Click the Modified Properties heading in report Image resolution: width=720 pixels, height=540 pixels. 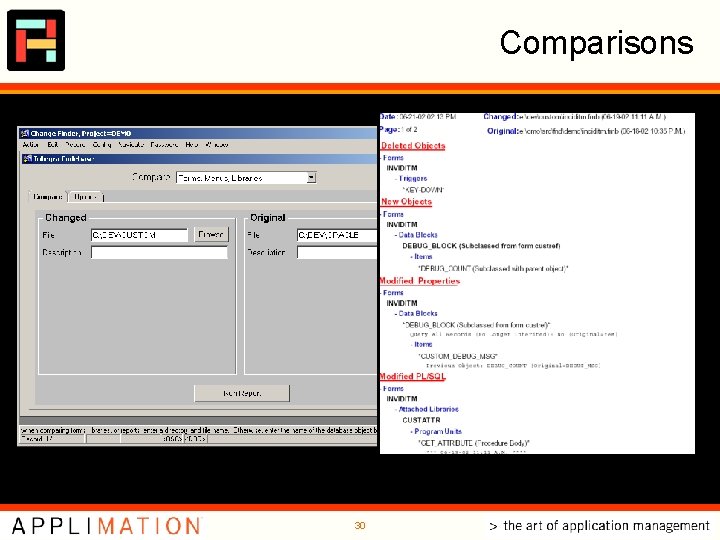tap(420, 281)
